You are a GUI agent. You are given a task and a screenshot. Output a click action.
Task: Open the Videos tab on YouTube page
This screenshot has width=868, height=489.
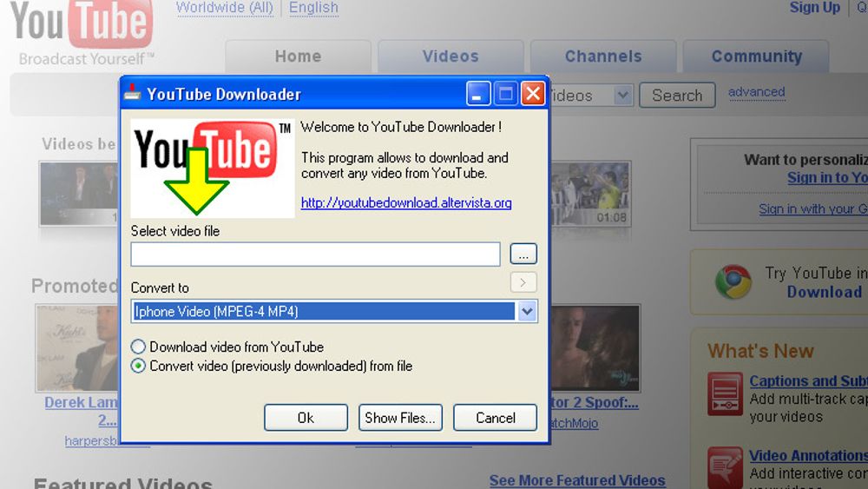point(450,56)
